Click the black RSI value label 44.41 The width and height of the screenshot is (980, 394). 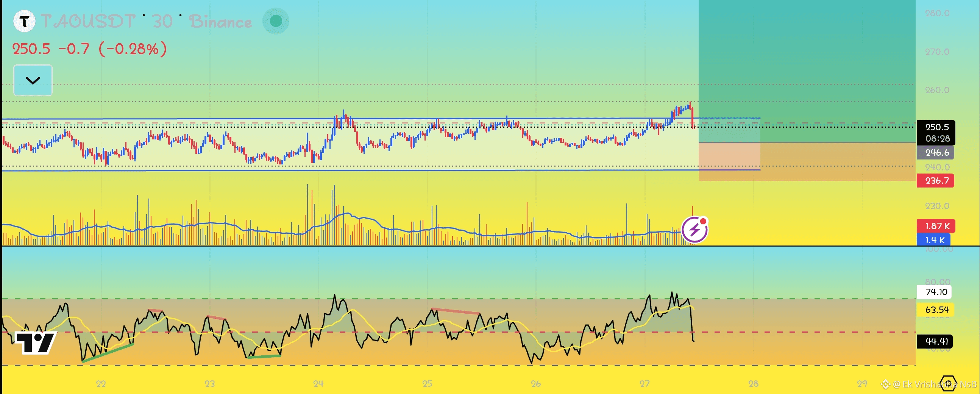tap(935, 341)
